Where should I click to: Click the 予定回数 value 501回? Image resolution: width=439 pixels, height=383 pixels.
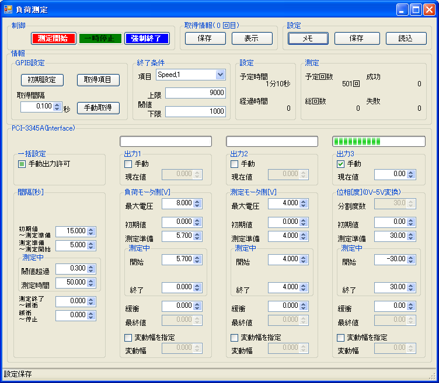click(351, 84)
